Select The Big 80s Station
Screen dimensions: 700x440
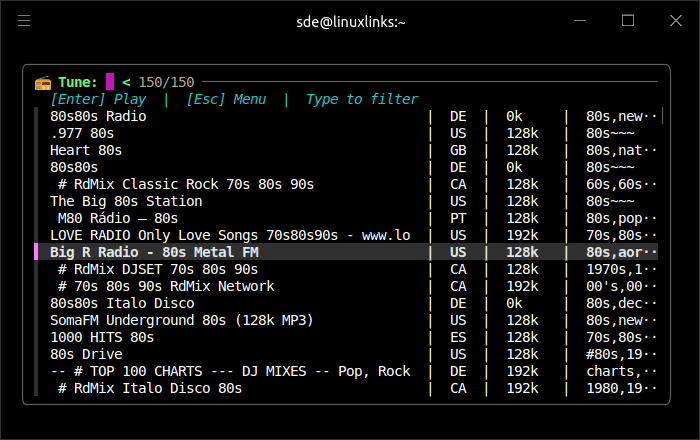[x=348, y=201]
